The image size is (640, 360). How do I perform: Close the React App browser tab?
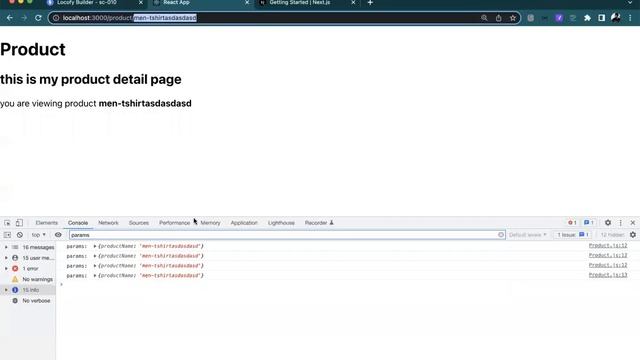[247, 2]
